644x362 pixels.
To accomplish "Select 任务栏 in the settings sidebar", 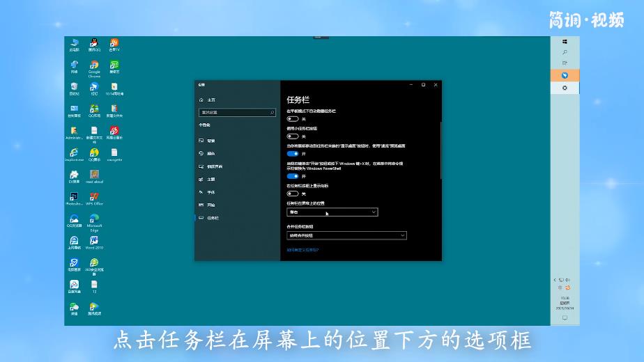I will pos(213,218).
